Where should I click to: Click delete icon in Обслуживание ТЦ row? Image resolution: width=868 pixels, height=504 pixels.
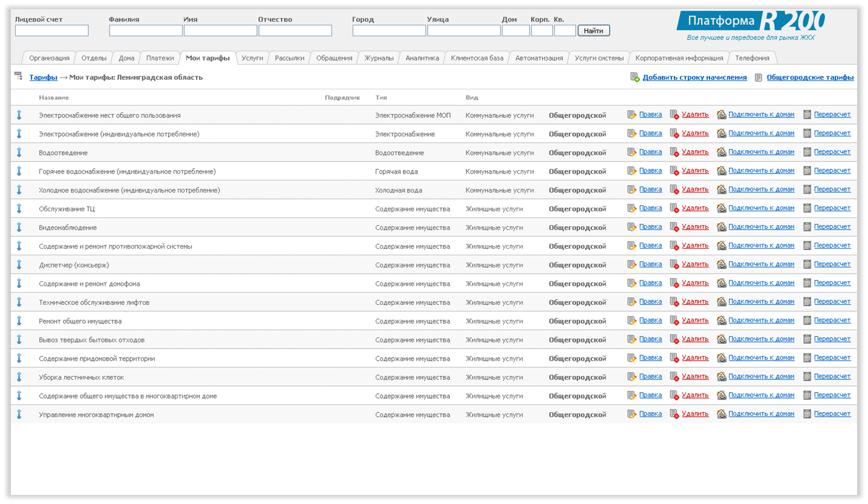[674, 209]
